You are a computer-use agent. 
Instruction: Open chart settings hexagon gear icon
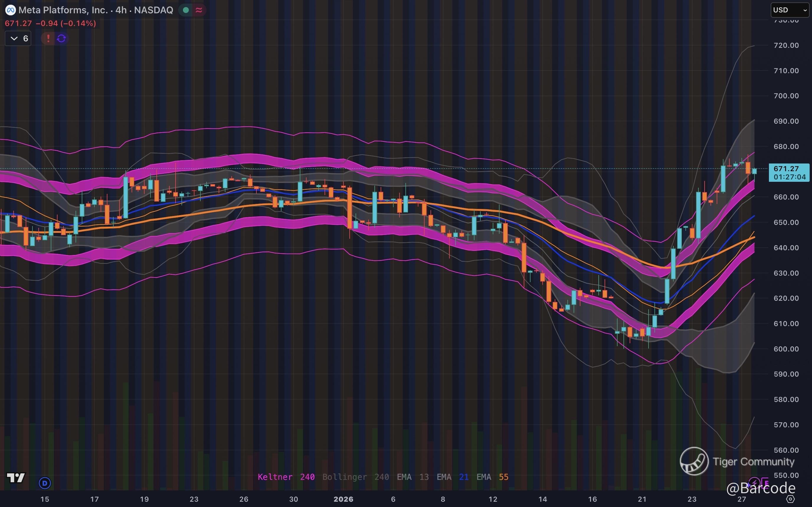point(790,499)
